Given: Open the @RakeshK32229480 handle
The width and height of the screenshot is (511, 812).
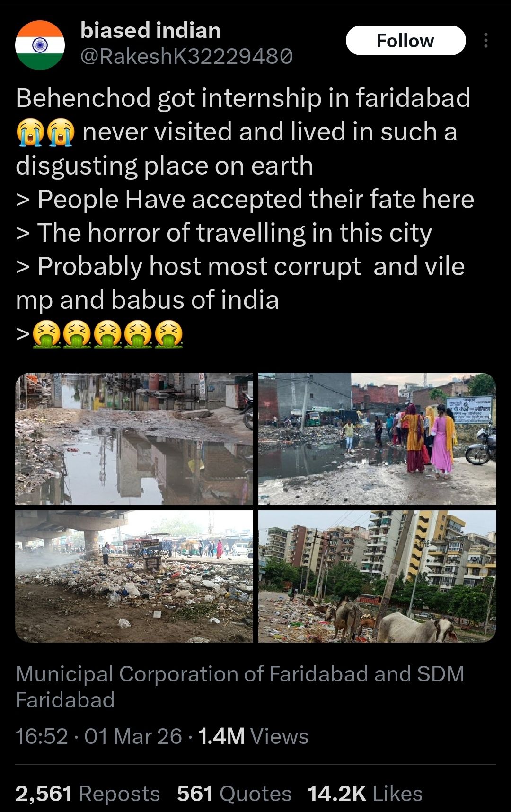Looking at the screenshot, I should pyautogui.click(x=187, y=57).
